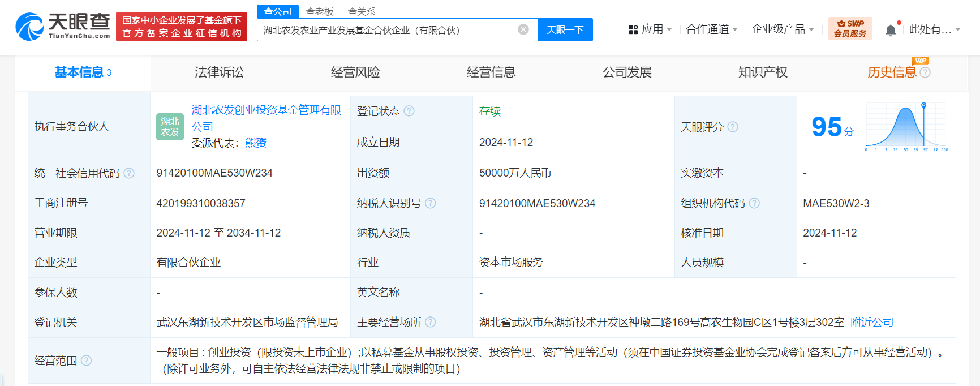This screenshot has height=386, width=980.
Task: Click help icon beside 登记状态
Action: [409, 111]
